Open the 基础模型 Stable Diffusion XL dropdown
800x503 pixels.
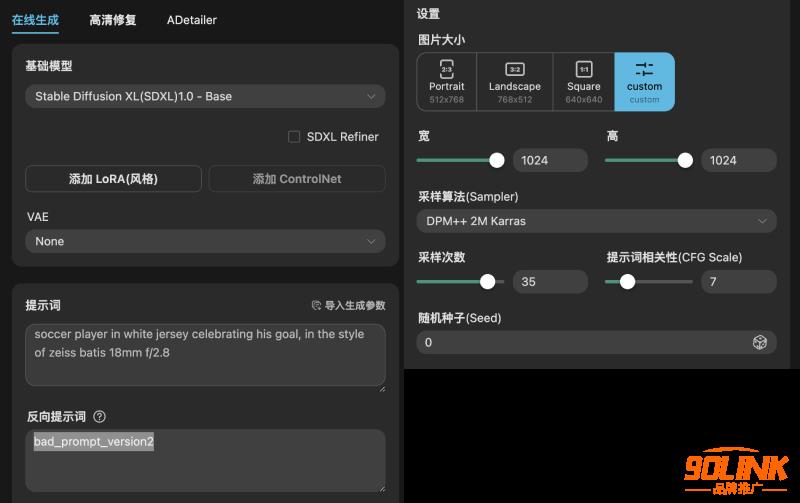tap(205, 96)
